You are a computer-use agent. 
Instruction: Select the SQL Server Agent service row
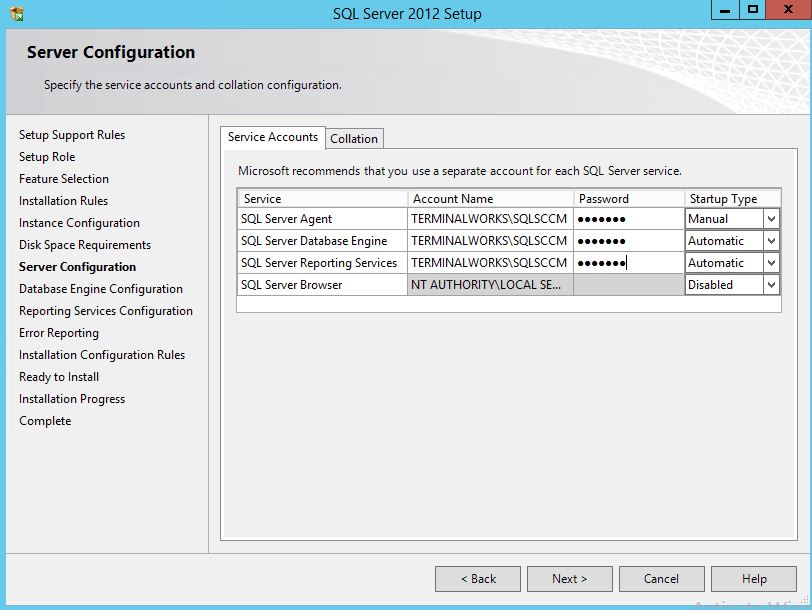point(323,219)
